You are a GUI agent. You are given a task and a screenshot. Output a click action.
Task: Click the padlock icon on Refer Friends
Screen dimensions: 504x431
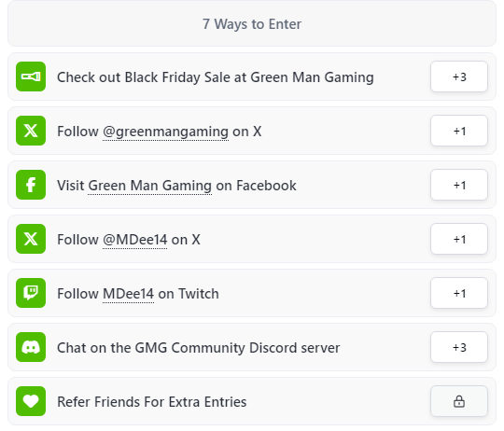(459, 401)
